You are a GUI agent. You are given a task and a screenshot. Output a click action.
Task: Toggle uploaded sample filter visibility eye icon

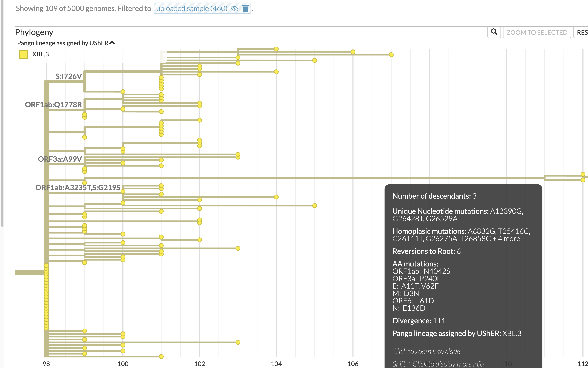point(234,9)
